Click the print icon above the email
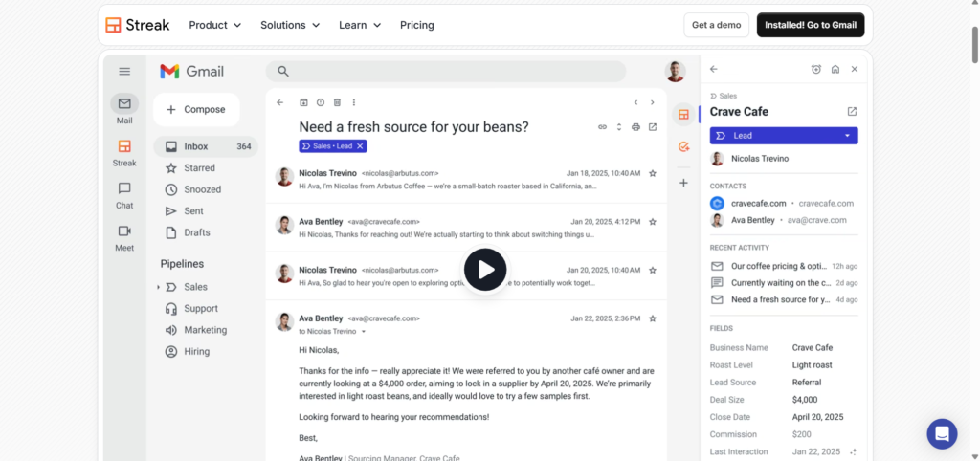This screenshot has width=980, height=461. point(635,127)
